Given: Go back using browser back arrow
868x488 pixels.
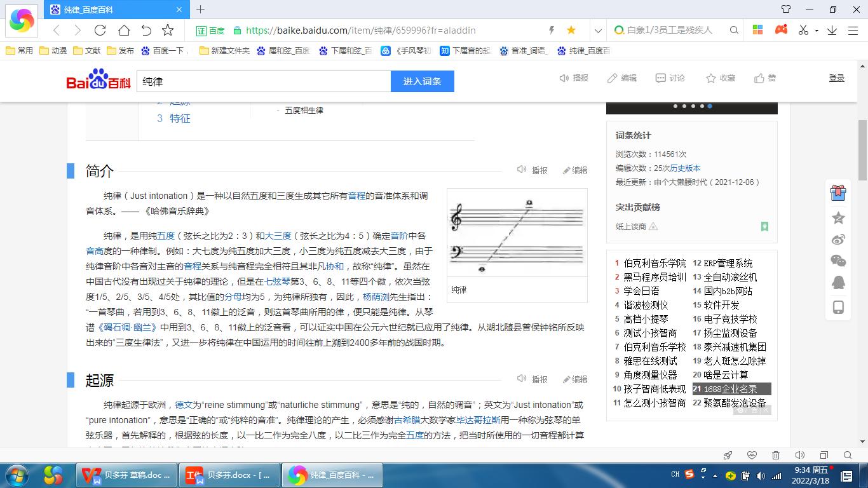Looking at the screenshot, I should (57, 30).
